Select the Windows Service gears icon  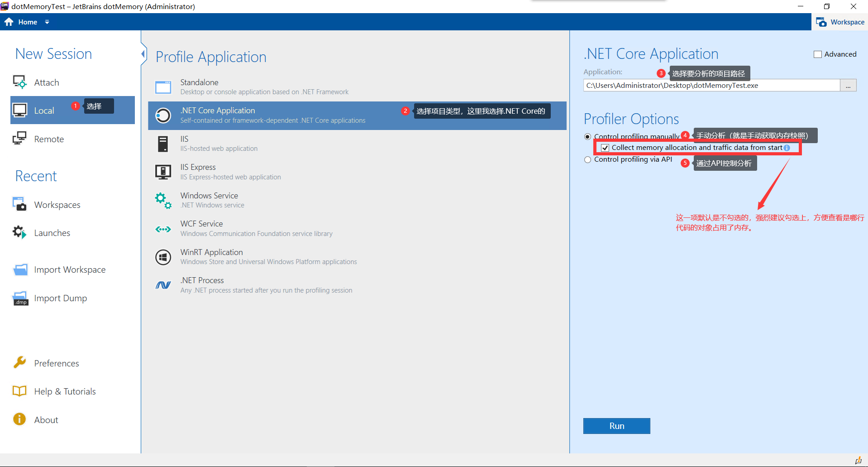163,200
